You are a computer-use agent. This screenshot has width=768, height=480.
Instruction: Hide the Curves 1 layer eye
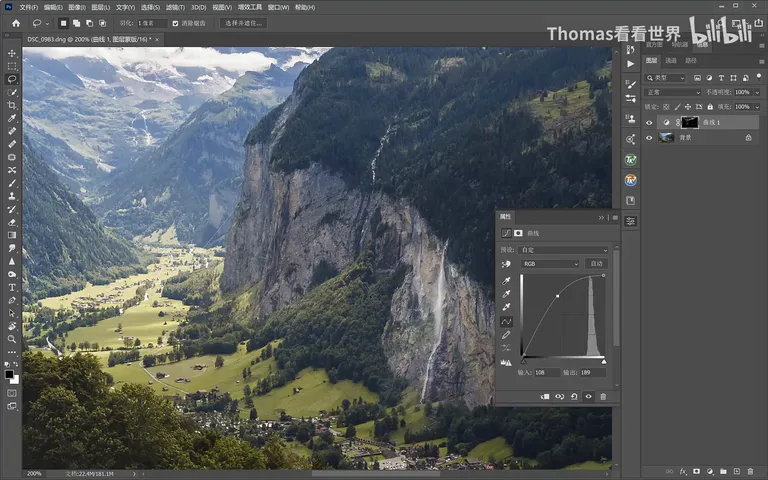click(x=649, y=123)
